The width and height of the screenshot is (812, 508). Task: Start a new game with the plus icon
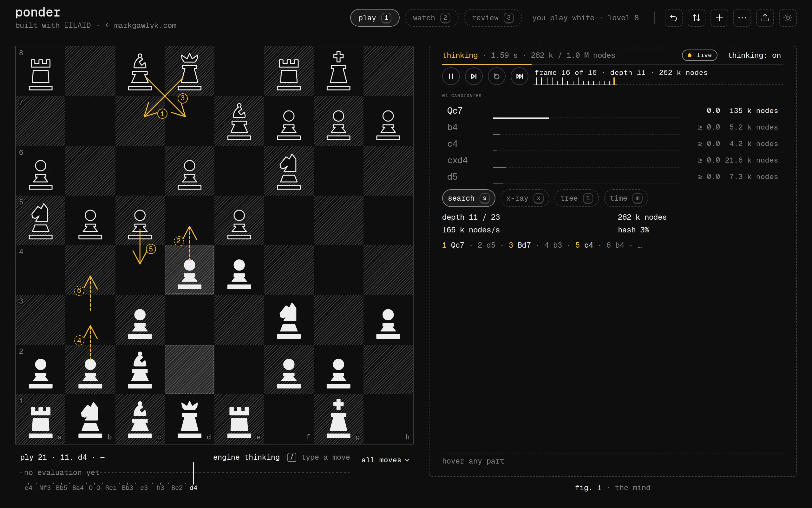pos(719,18)
